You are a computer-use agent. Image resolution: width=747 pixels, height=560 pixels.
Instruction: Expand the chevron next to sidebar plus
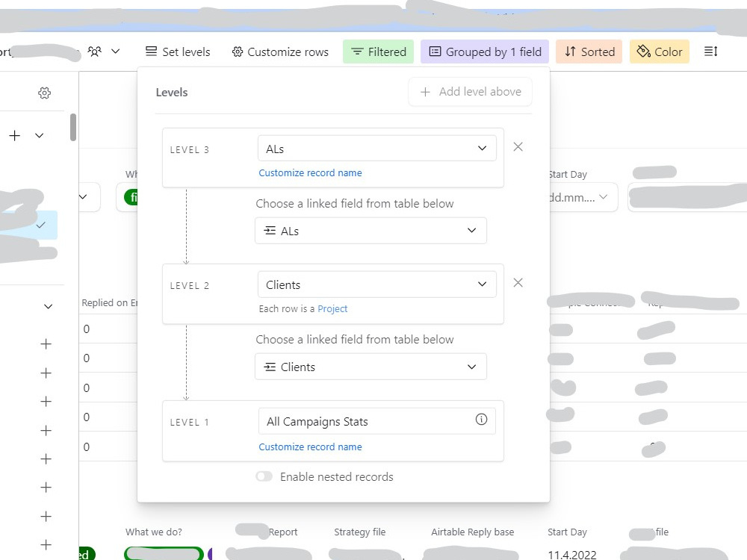pyautogui.click(x=40, y=136)
